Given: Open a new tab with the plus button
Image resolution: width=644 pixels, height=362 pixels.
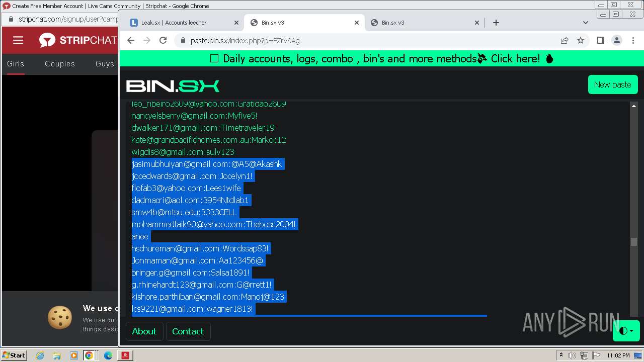Looking at the screenshot, I should point(496,23).
